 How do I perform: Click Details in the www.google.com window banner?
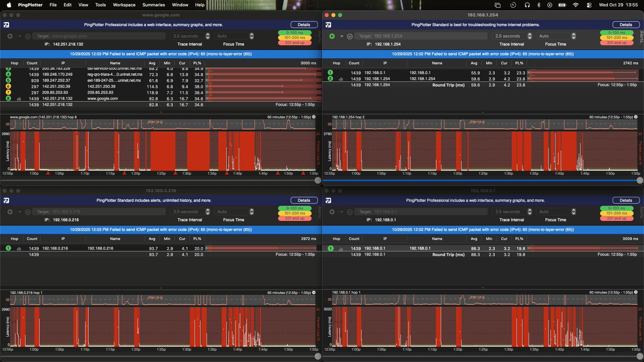(304, 25)
